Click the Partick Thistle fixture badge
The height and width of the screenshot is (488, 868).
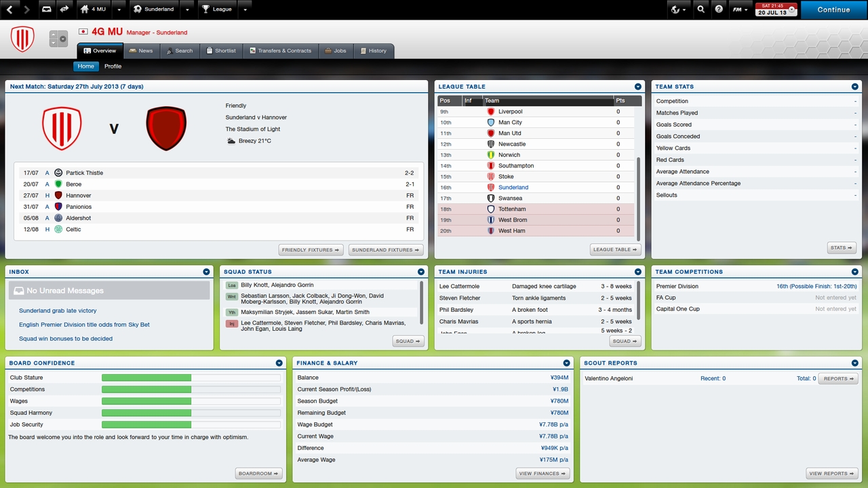(x=58, y=173)
